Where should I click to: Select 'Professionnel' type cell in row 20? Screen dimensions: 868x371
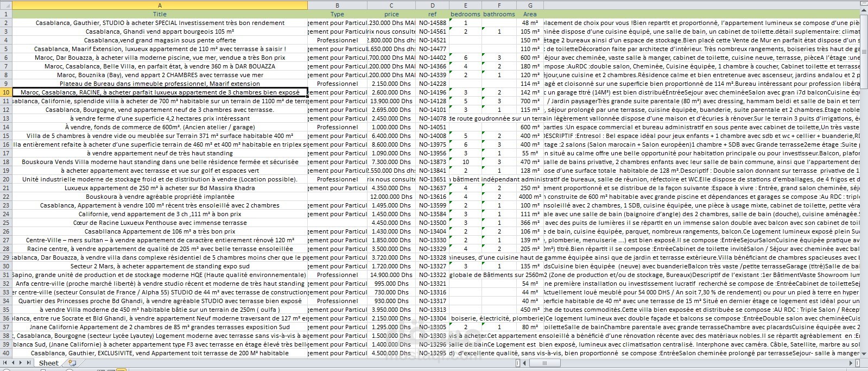(x=337, y=179)
